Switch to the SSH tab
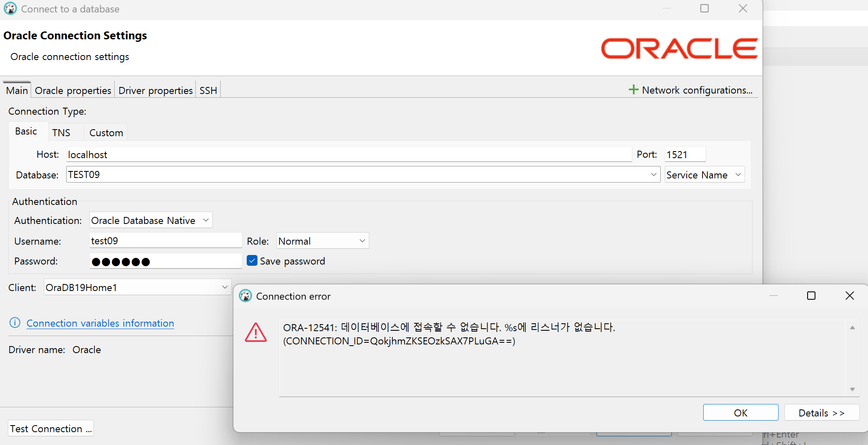This screenshot has height=445, width=868. pyautogui.click(x=208, y=90)
